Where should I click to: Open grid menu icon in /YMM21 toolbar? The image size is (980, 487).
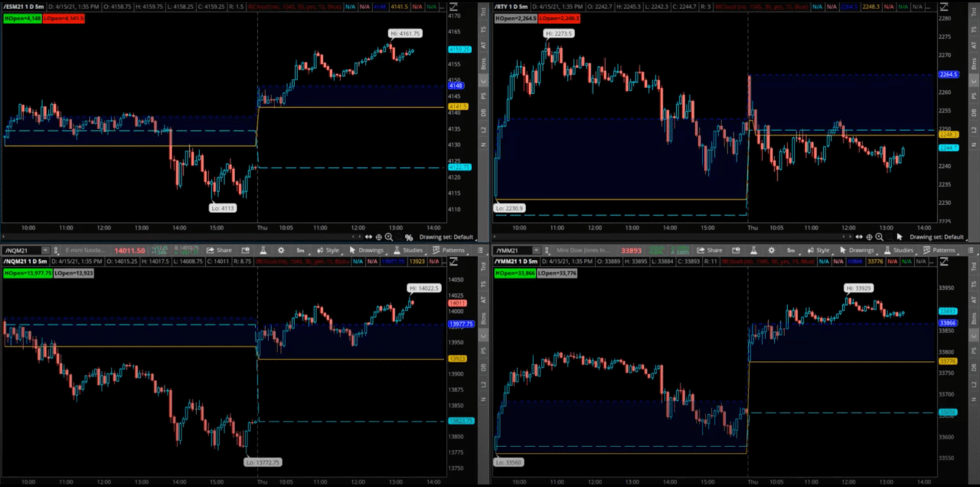point(971,251)
